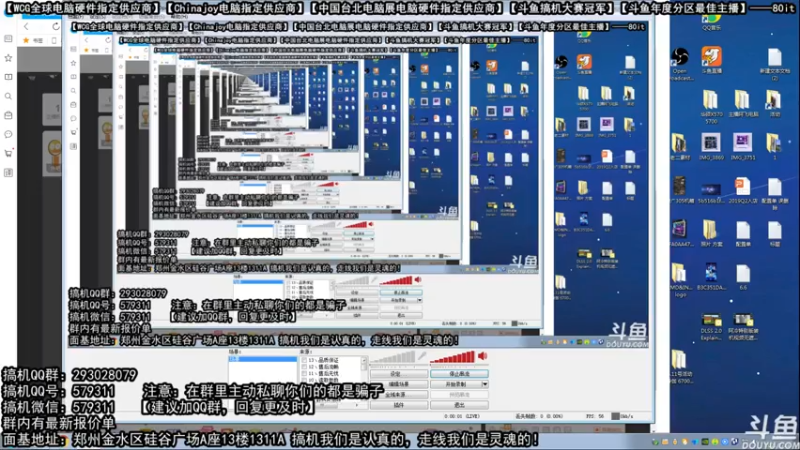The image size is (800, 450).
Task: Open the folder labelled ...5700
Action: pos(711,105)
